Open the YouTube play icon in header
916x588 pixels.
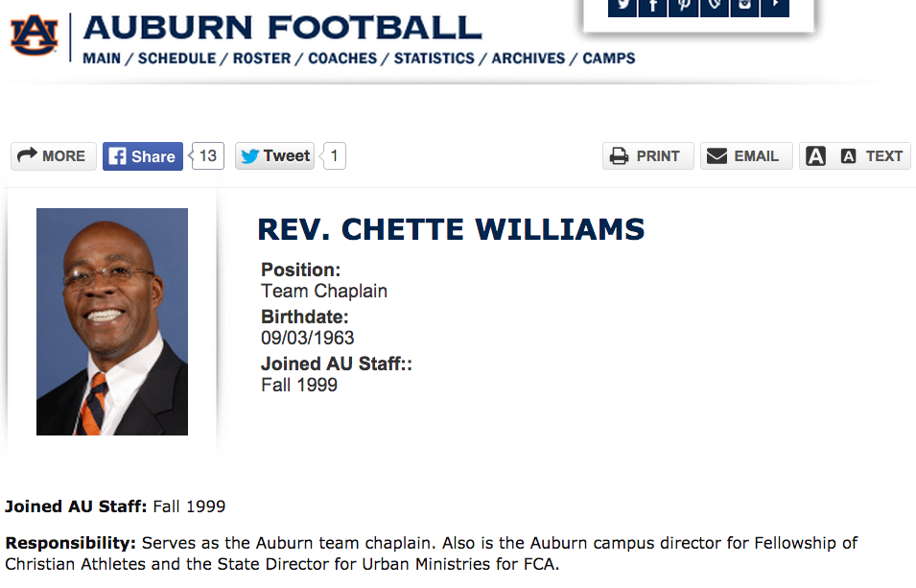(775, 7)
